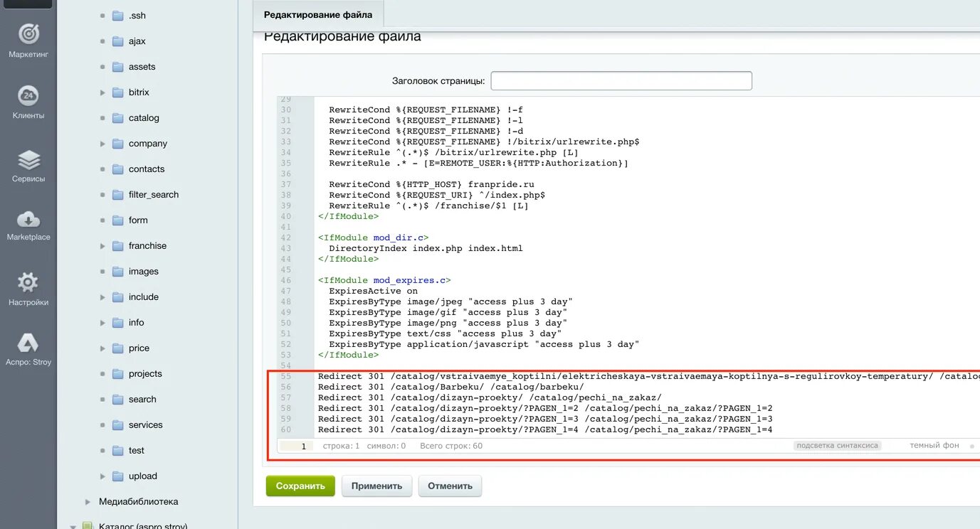
Task: Expand the upload folder node
Action: click(x=102, y=476)
